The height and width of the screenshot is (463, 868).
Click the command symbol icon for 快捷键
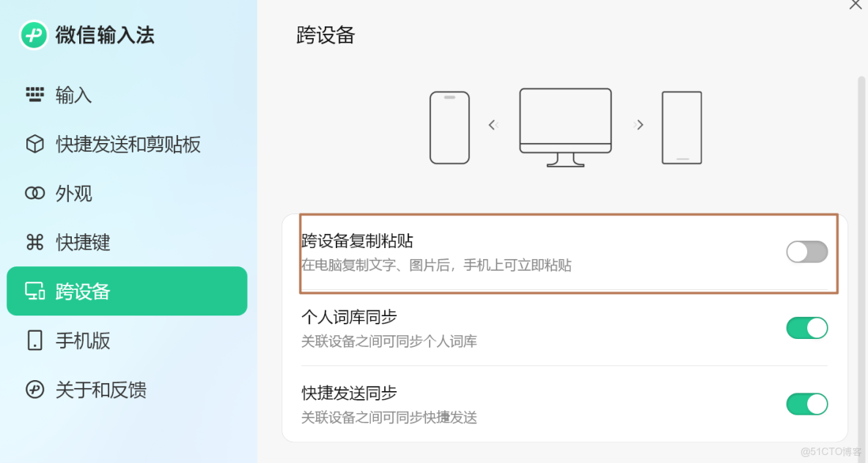coord(34,242)
